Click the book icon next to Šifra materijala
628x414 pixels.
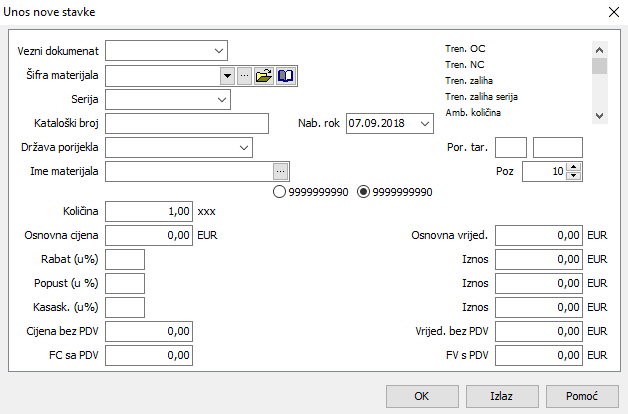(286, 75)
